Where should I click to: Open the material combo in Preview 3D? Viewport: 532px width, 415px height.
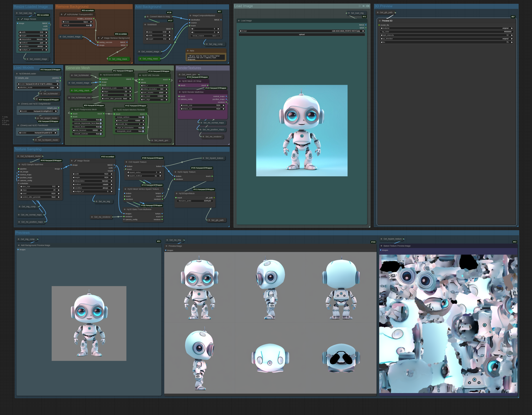point(446,28)
